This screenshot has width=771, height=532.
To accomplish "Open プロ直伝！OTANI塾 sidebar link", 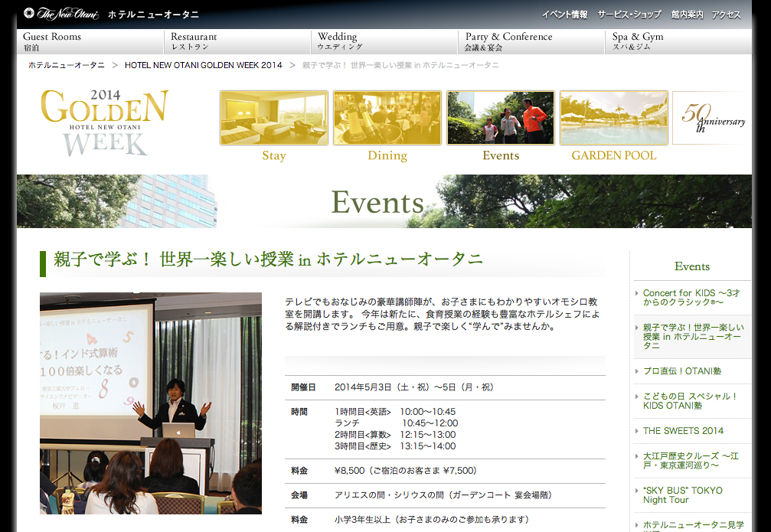I will [x=682, y=371].
